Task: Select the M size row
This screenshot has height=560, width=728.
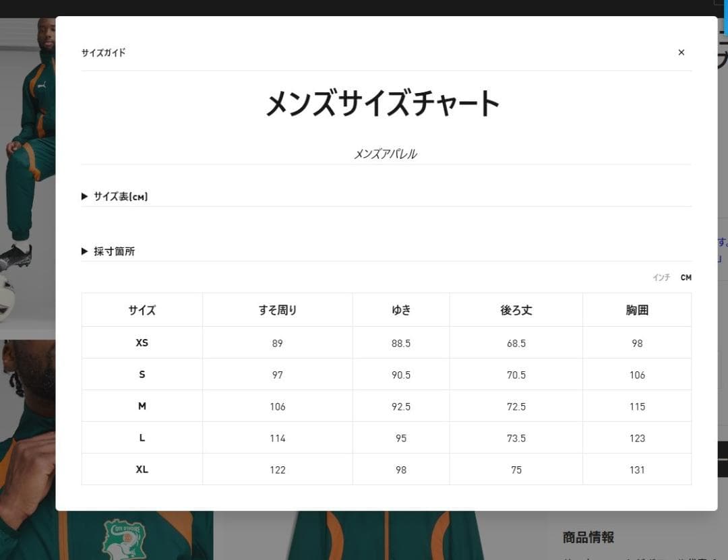Action: tap(142, 406)
